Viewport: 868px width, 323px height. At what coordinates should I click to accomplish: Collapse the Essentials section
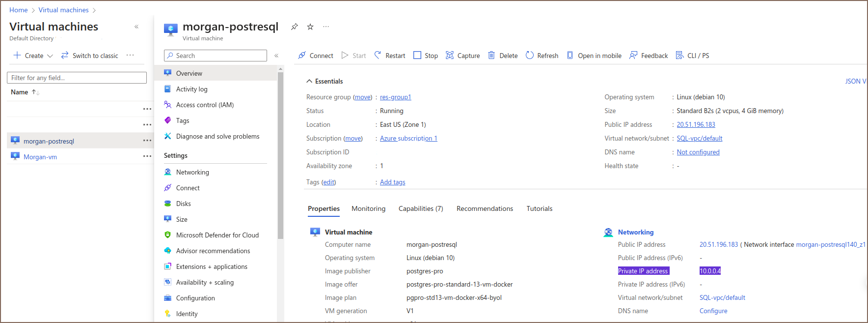coord(309,81)
